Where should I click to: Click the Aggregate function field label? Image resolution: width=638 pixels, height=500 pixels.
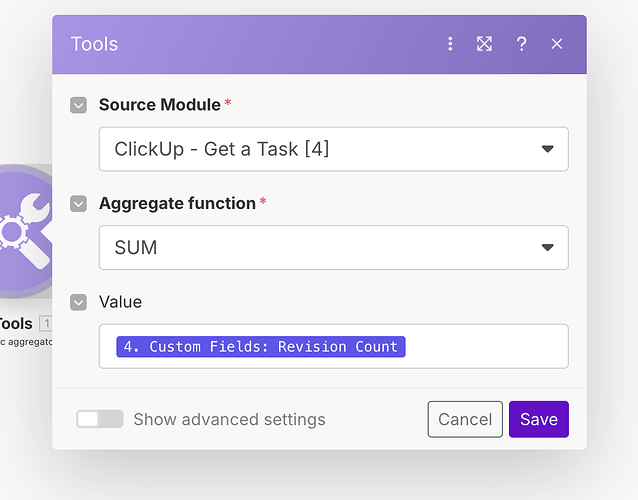tap(177, 203)
